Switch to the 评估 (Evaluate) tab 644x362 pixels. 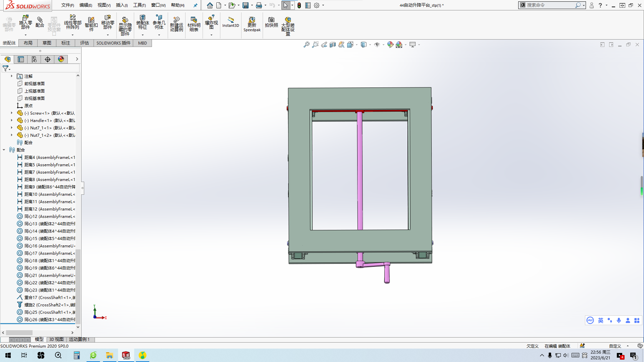85,43
